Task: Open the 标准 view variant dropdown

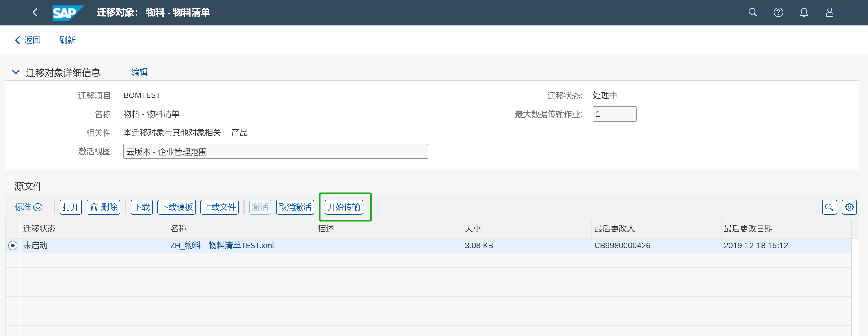Action: pyautogui.click(x=28, y=207)
